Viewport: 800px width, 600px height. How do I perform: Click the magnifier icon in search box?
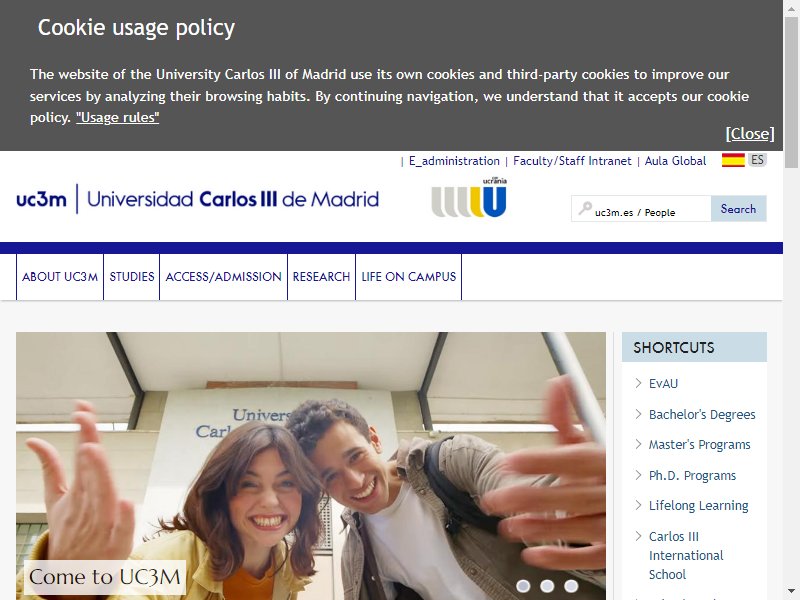tap(585, 208)
